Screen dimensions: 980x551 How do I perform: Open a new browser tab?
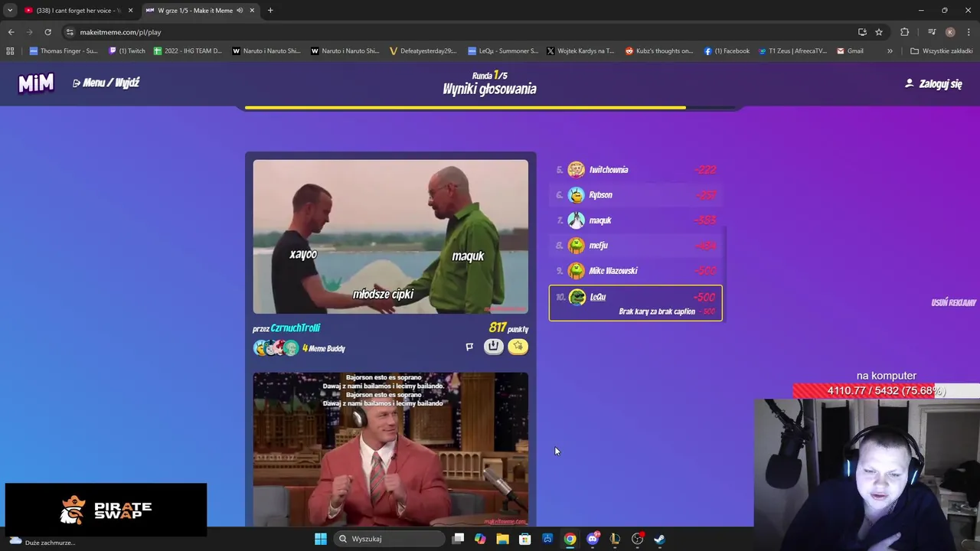[270, 10]
